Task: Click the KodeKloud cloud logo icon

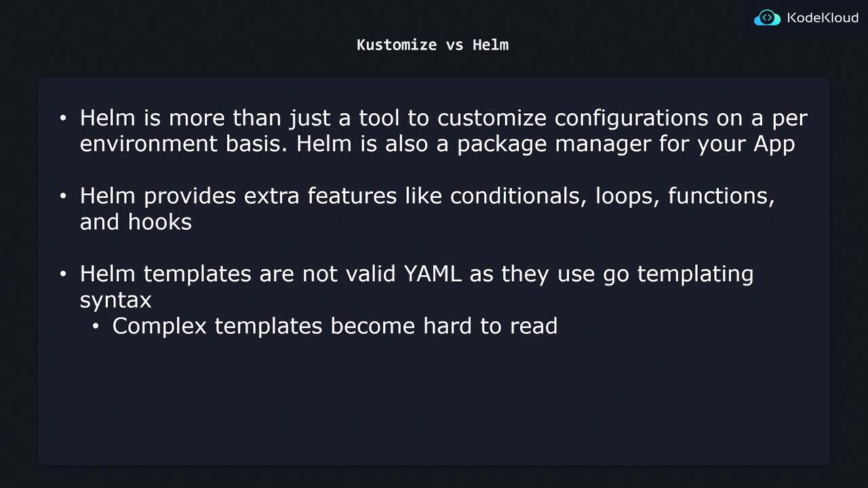Action: [x=767, y=18]
